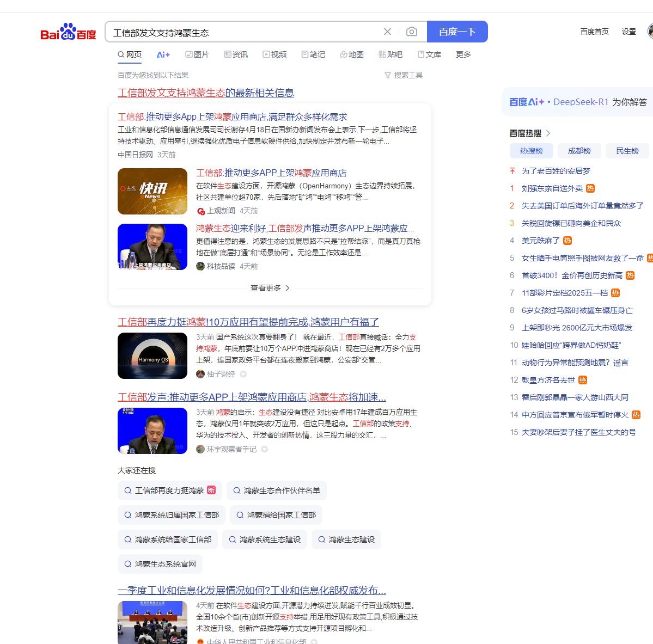Open the 笔记 tab
This screenshot has width=653, height=644.
[313, 54]
